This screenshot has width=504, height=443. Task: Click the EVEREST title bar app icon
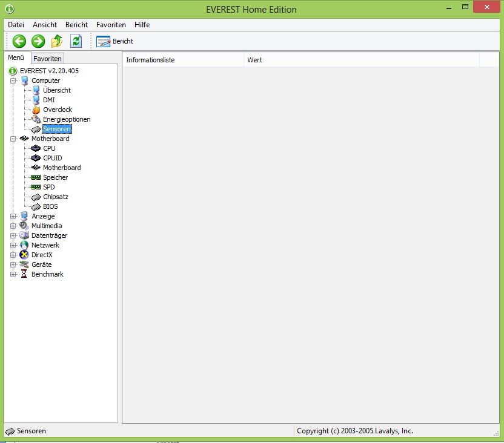click(10, 9)
